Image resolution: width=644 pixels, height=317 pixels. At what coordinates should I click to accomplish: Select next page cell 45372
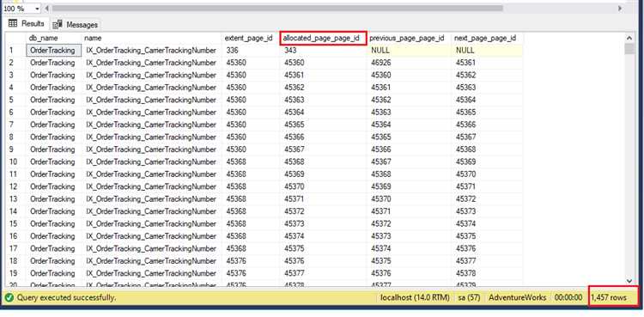click(x=487, y=199)
